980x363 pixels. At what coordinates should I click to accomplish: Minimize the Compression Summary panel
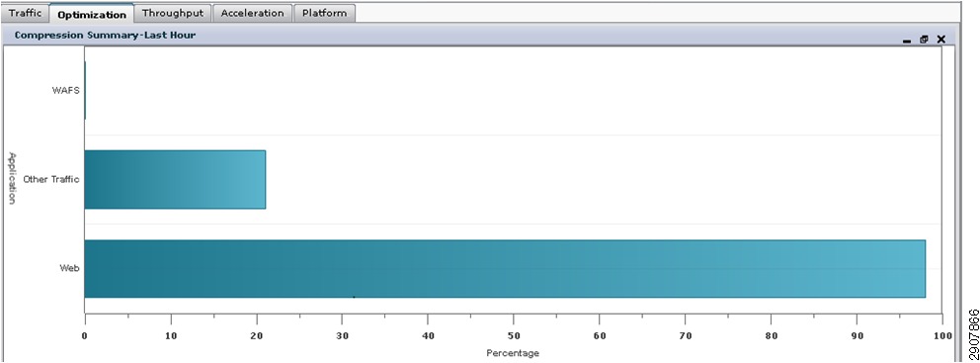point(906,40)
